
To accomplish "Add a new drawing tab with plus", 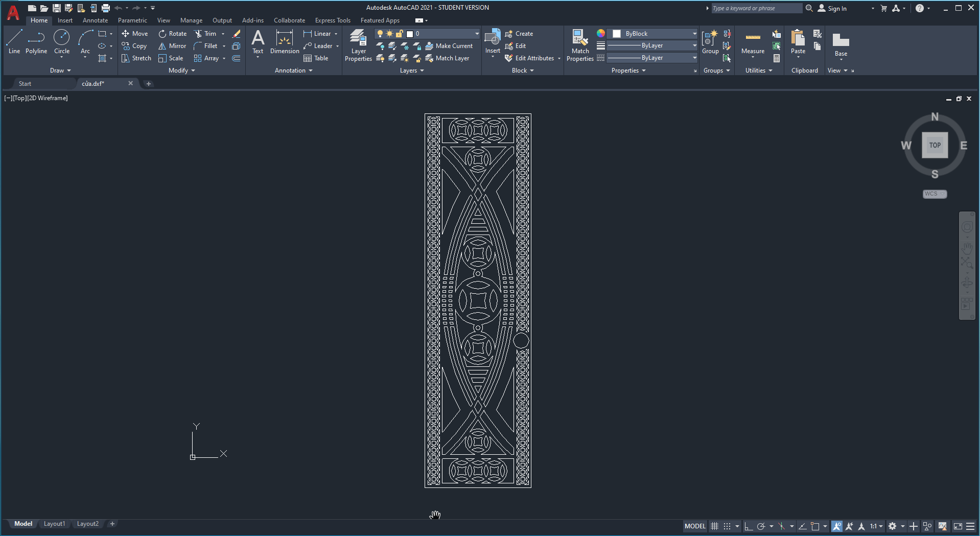I will [149, 84].
